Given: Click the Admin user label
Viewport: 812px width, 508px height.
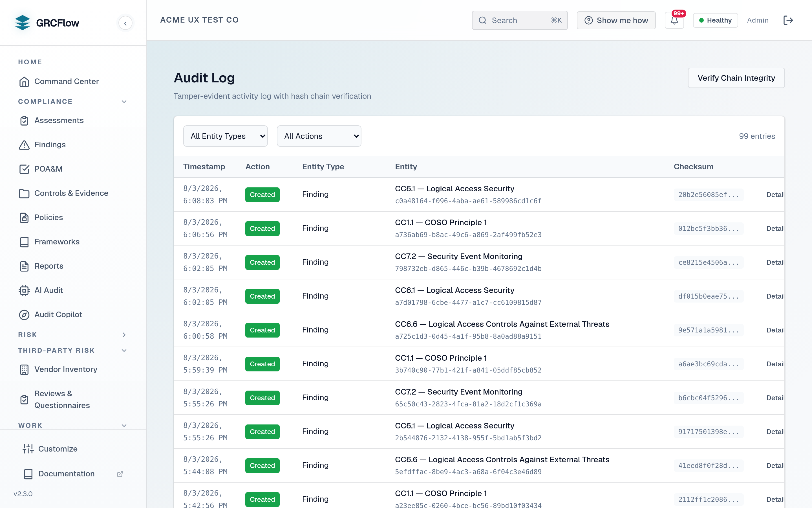Looking at the screenshot, I should pyautogui.click(x=758, y=20).
